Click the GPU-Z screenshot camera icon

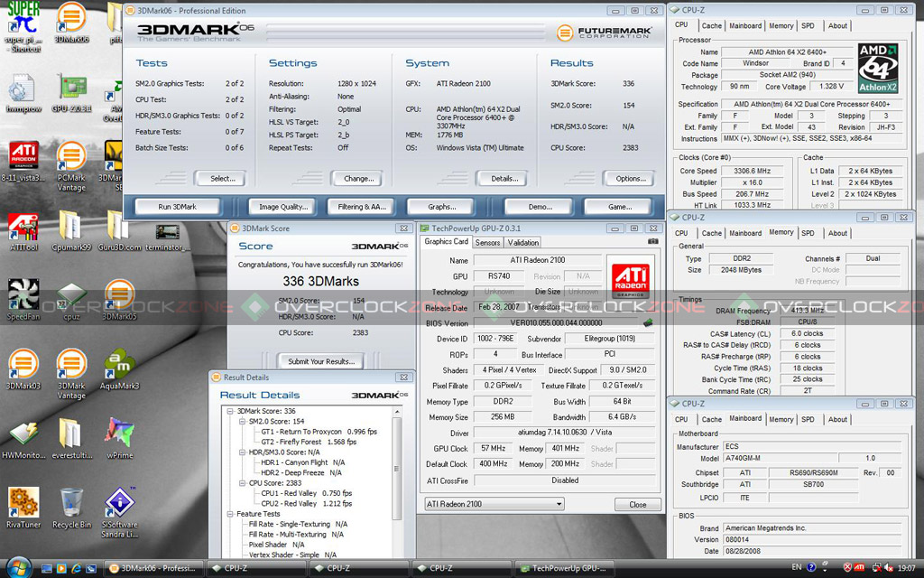click(x=653, y=241)
